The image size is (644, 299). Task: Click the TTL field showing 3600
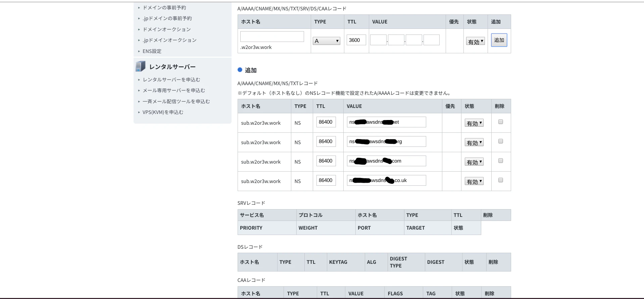(x=356, y=40)
